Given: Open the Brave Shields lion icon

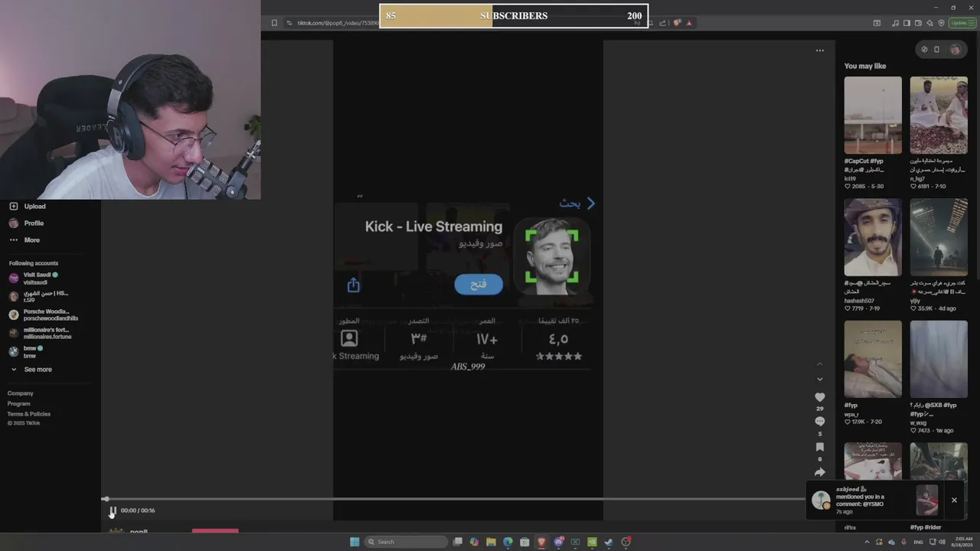Looking at the screenshot, I should point(677,23).
